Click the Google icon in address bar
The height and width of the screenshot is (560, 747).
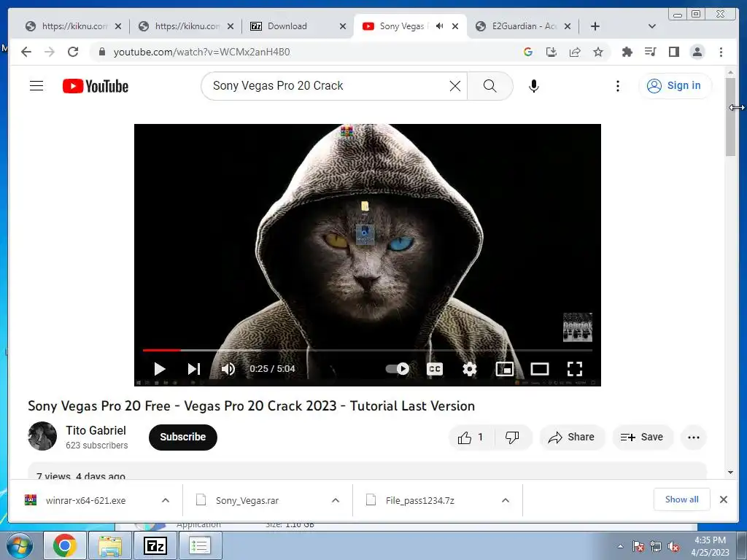tap(528, 52)
